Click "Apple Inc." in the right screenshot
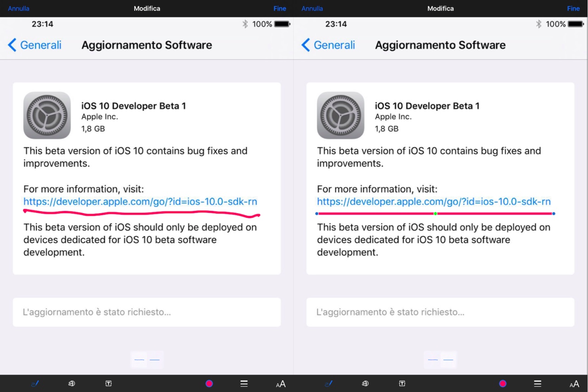Viewport: 588px width, 392px height. (x=393, y=117)
